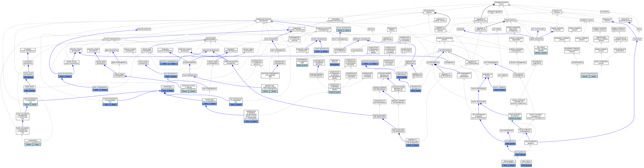Click the somite development node
644x168 pixels.
pos(321,50)
